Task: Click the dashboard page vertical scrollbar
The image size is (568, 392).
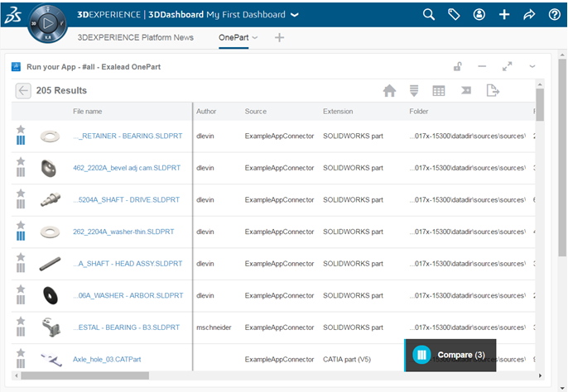Action: [x=562, y=157]
